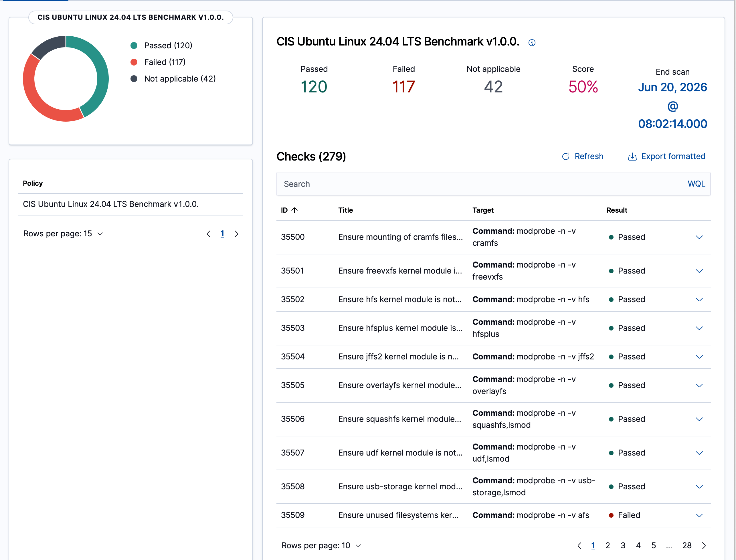Click ID cell 35500
Viewport: 736px width, 560px height.
point(293,237)
